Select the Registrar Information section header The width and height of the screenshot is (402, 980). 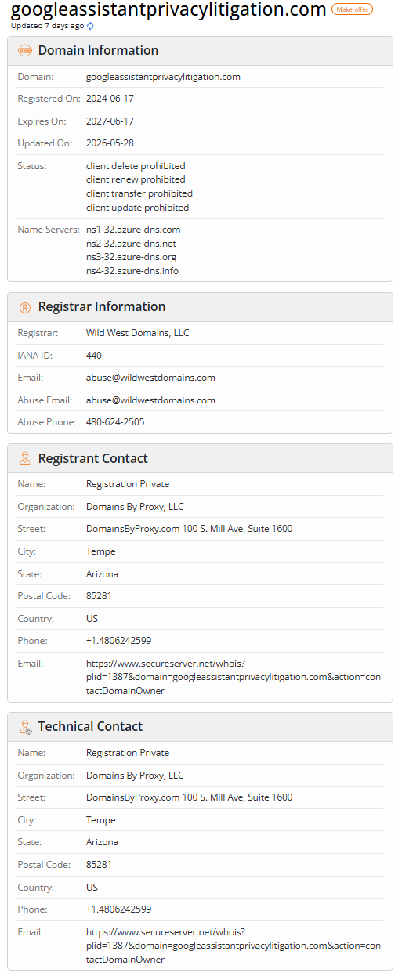(200, 307)
